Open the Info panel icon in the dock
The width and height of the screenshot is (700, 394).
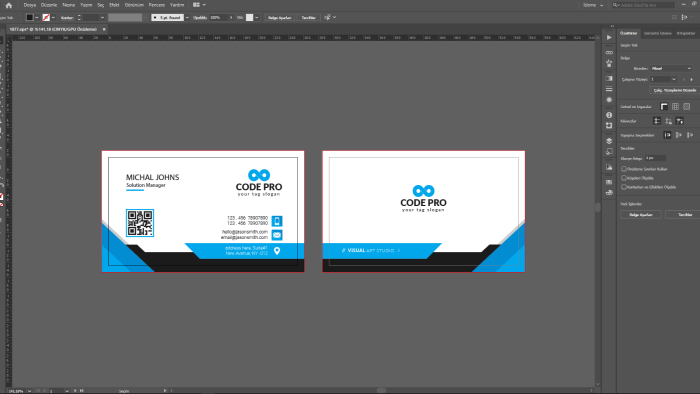pyautogui.click(x=609, y=115)
